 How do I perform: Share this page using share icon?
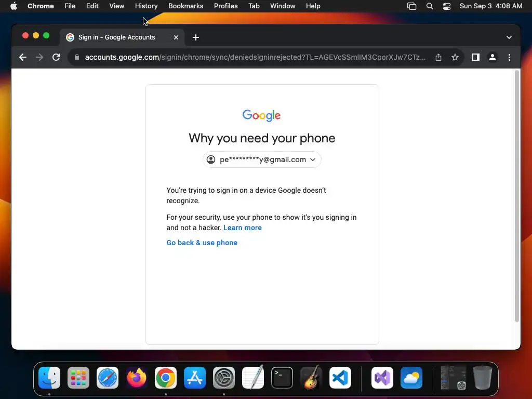coord(438,57)
